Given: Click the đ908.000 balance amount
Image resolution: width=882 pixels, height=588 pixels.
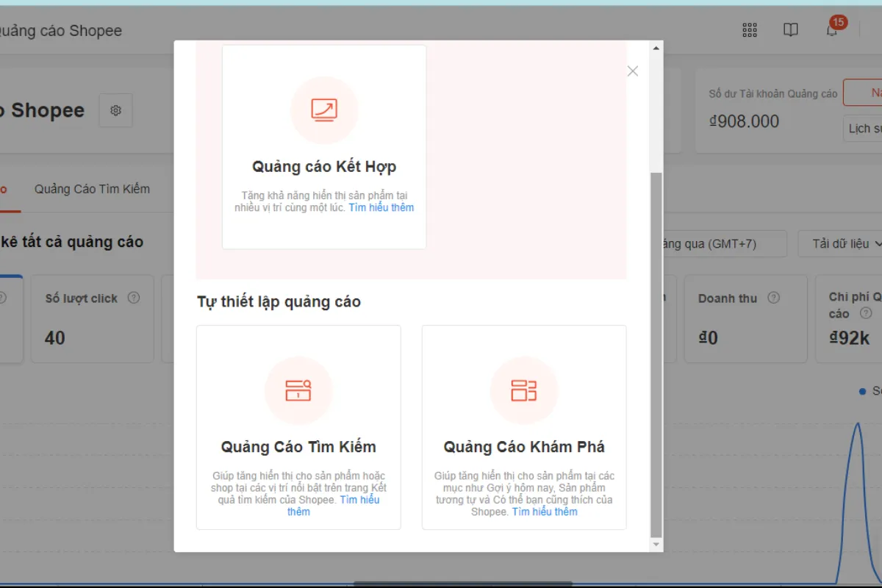Looking at the screenshot, I should pos(744,121).
